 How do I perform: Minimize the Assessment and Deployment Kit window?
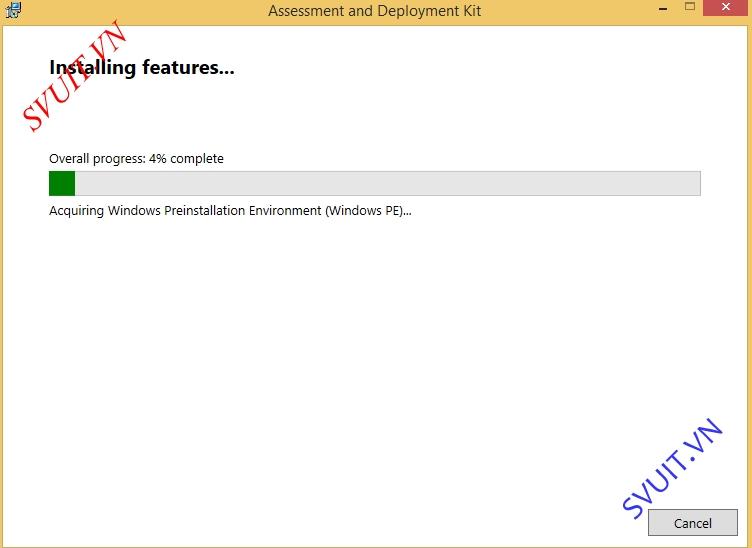pyautogui.click(x=663, y=8)
